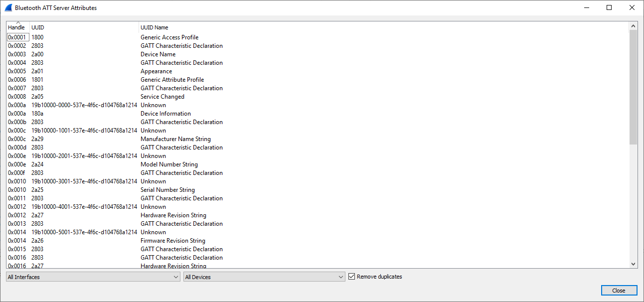644x302 pixels.
Task: Click UUID 1801 cell
Action: click(37, 80)
